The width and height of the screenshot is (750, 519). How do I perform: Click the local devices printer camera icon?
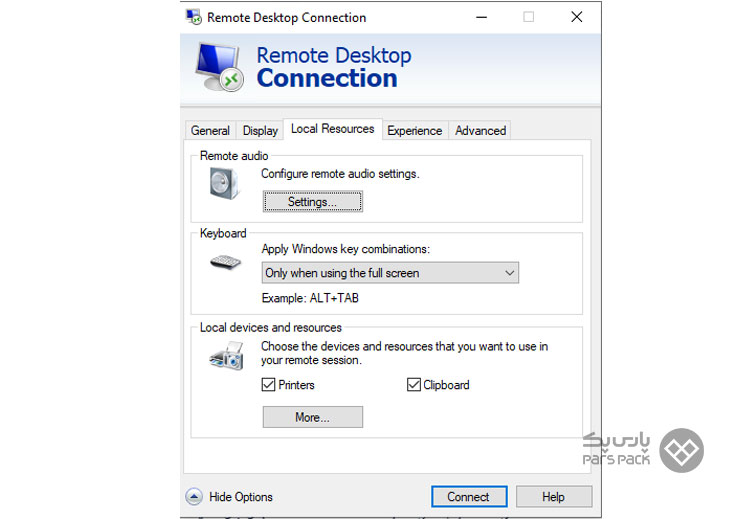pyautogui.click(x=227, y=356)
